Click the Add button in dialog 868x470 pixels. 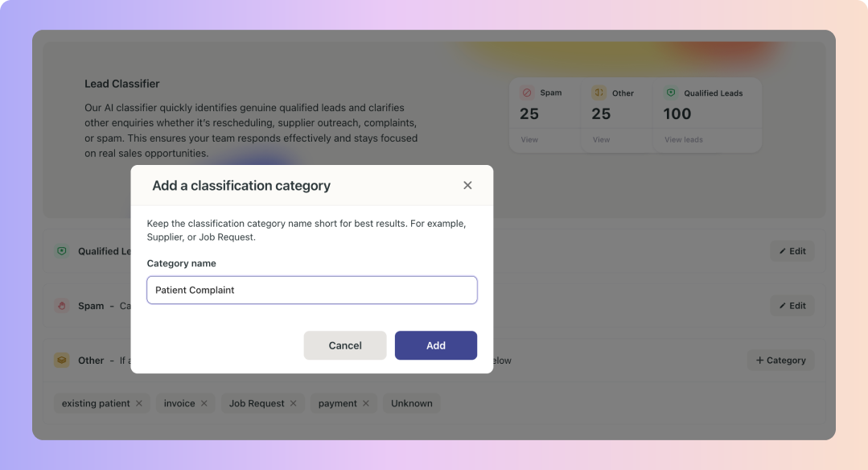coord(436,345)
